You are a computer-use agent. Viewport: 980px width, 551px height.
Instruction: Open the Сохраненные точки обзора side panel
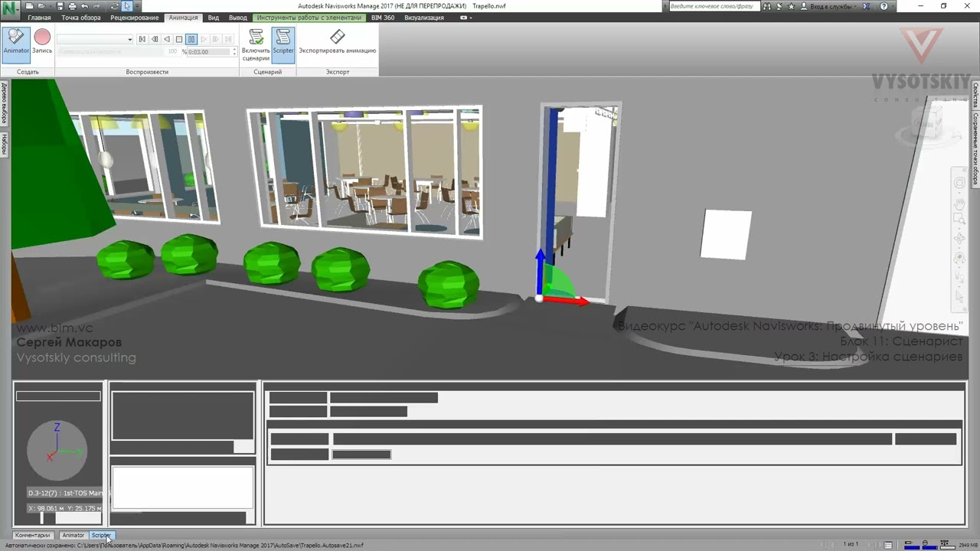[x=975, y=150]
